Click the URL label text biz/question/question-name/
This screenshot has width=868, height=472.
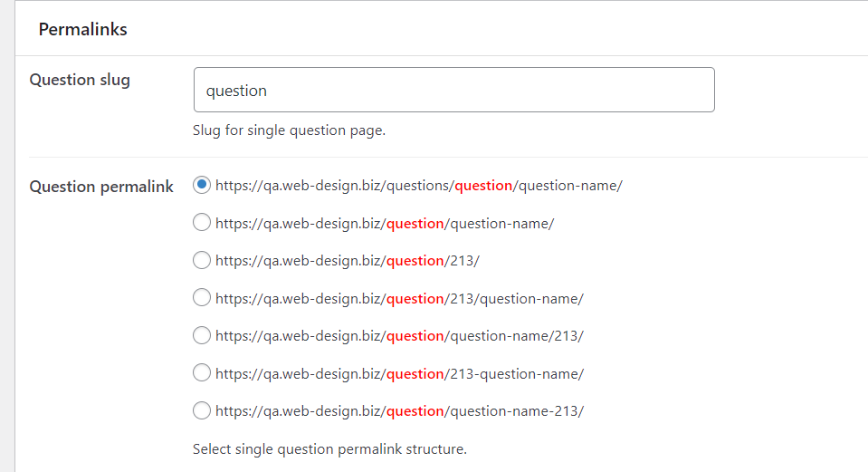384,224
